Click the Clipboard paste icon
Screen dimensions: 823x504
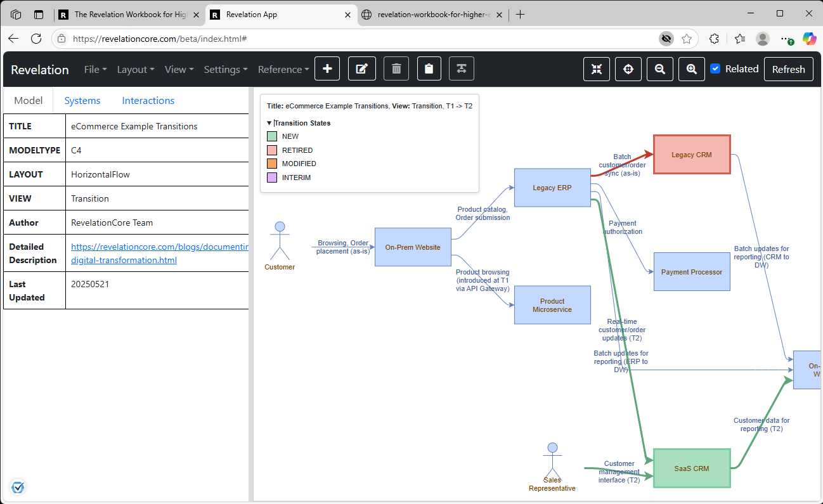pos(429,68)
